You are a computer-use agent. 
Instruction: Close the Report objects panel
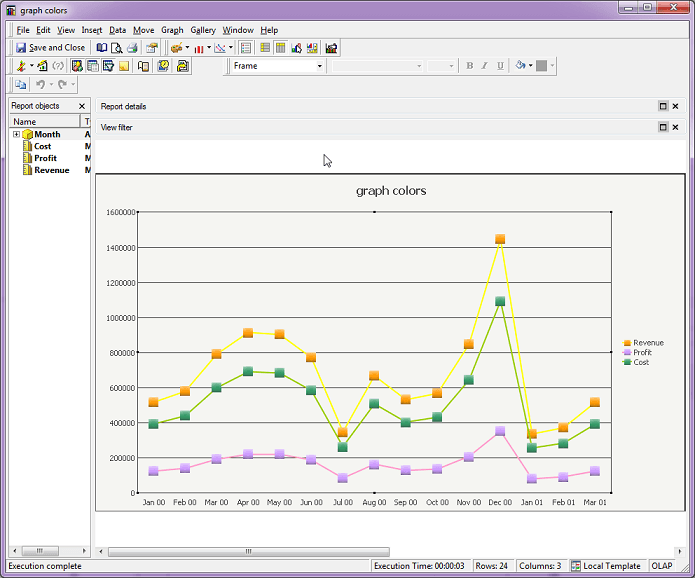tap(82, 106)
